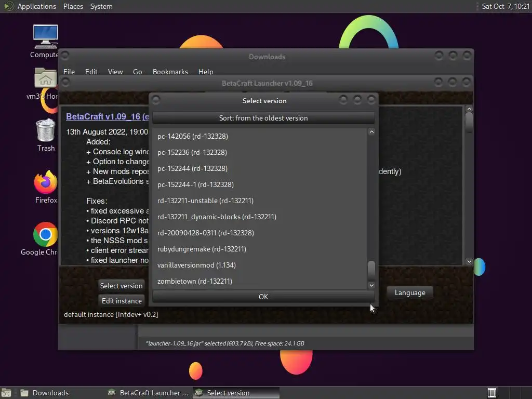Select pc-142056 (rd-132328) version
The width and height of the screenshot is (532, 399).
point(260,136)
